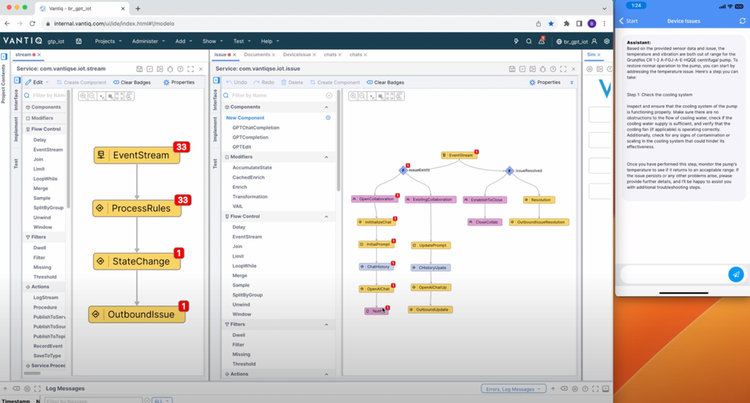Viewport: 750px width, 403px height.
Task: Click the notifications bell icon in header
Action: point(543,42)
